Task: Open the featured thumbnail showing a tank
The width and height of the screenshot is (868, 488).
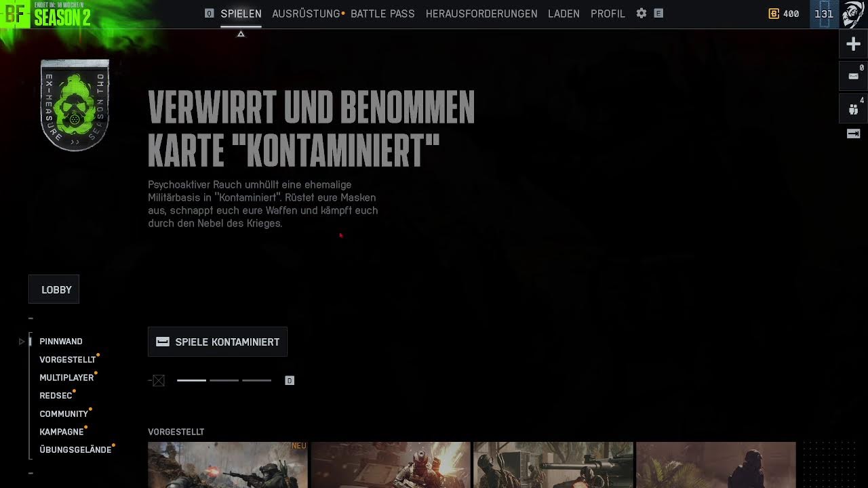Action: pyautogui.click(x=553, y=465)
